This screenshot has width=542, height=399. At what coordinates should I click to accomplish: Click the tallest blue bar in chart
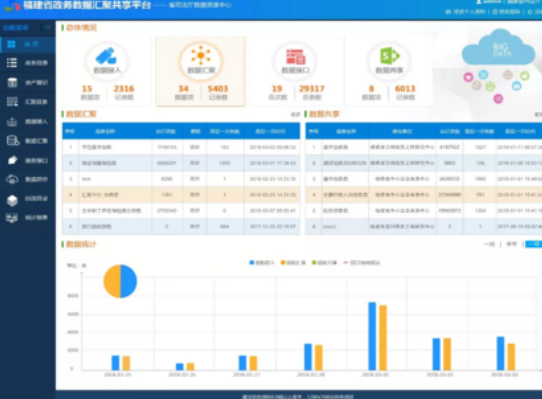coord(372,336)
